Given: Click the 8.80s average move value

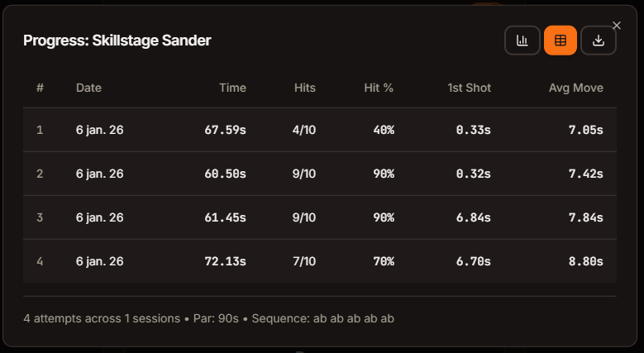Looking at the screenshot, I should 585,261.
